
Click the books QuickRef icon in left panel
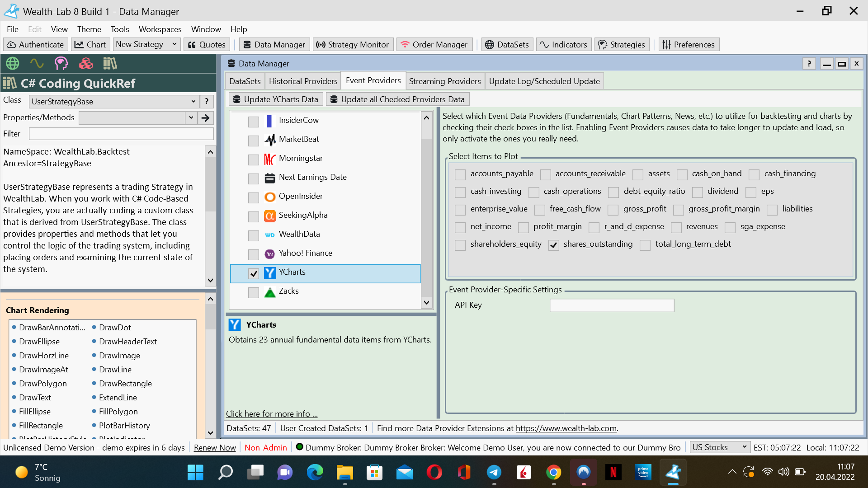click(110, 63)
